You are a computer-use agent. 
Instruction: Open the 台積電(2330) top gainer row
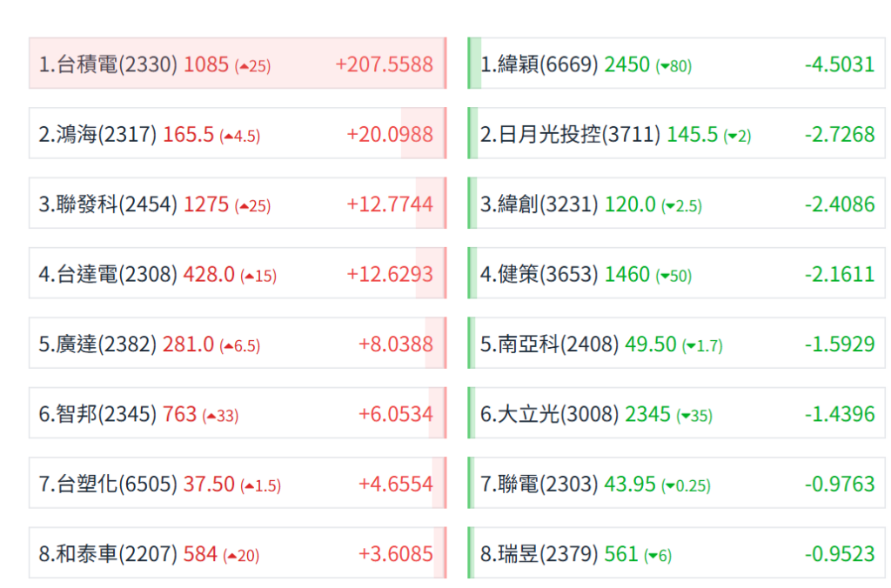(238, 63)
